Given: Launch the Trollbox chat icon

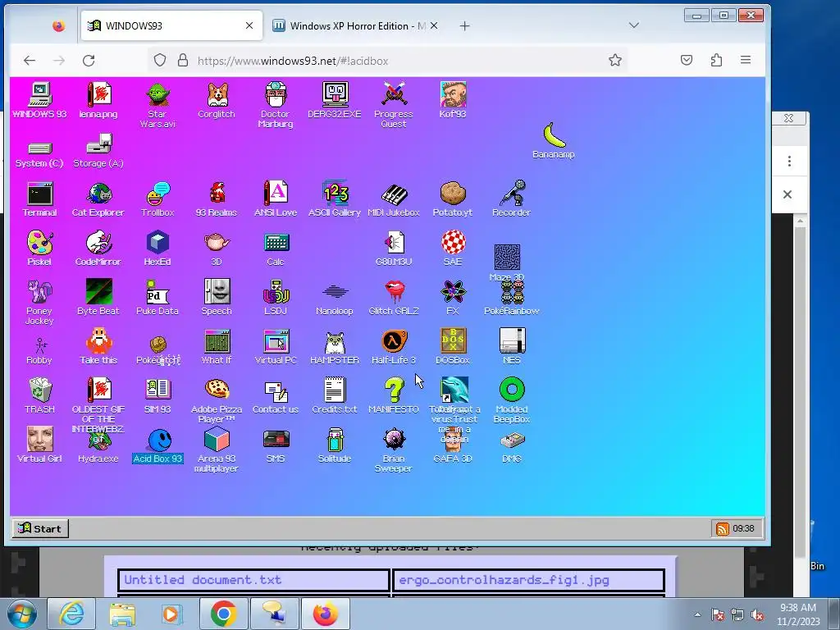Looking at the screenshot, I should tap(157, 194).
